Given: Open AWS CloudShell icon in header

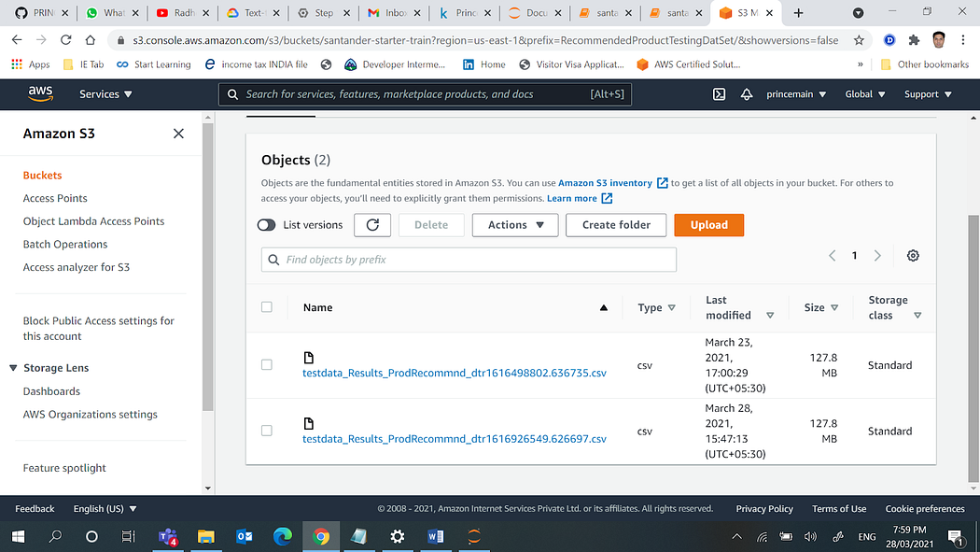Looking at the screenshot, I should [719, 94].
